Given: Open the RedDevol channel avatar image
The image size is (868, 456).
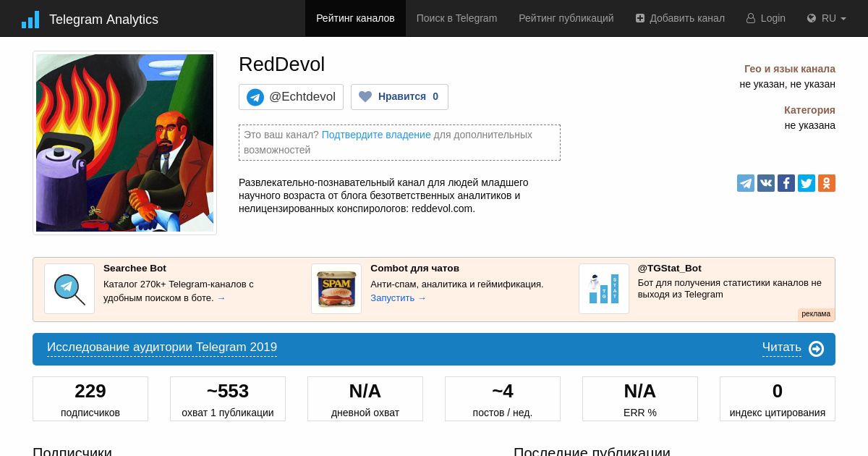Looking at the screenshot, I should [x=124, y=143].
